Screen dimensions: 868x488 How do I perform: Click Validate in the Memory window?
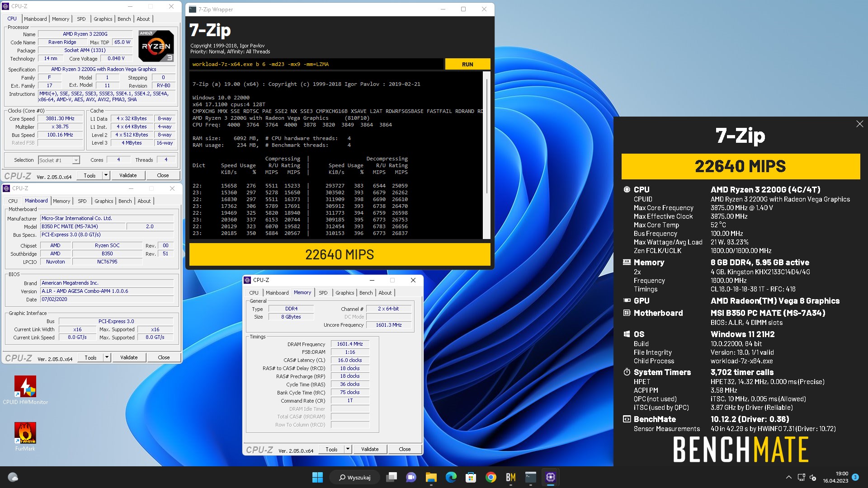tap(370, 449)
